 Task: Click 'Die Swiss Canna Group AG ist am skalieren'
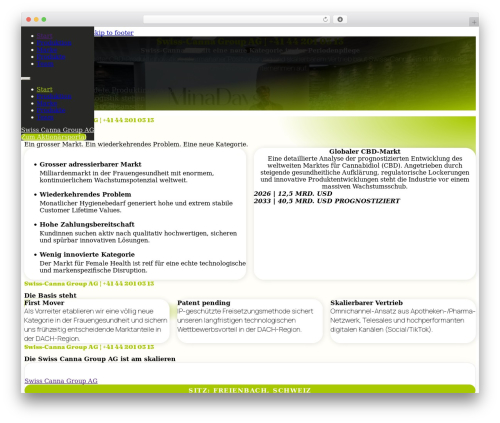coord(100,359)
